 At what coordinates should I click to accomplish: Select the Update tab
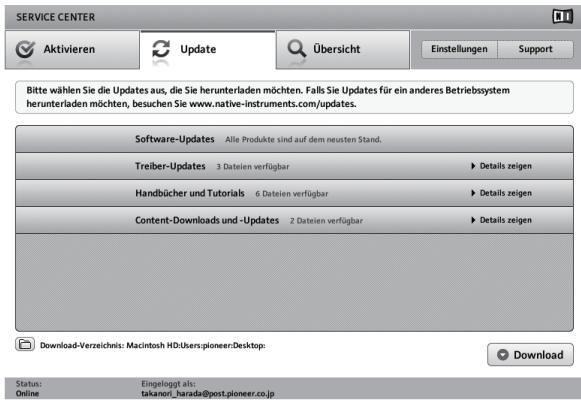[x=208, y=50]
